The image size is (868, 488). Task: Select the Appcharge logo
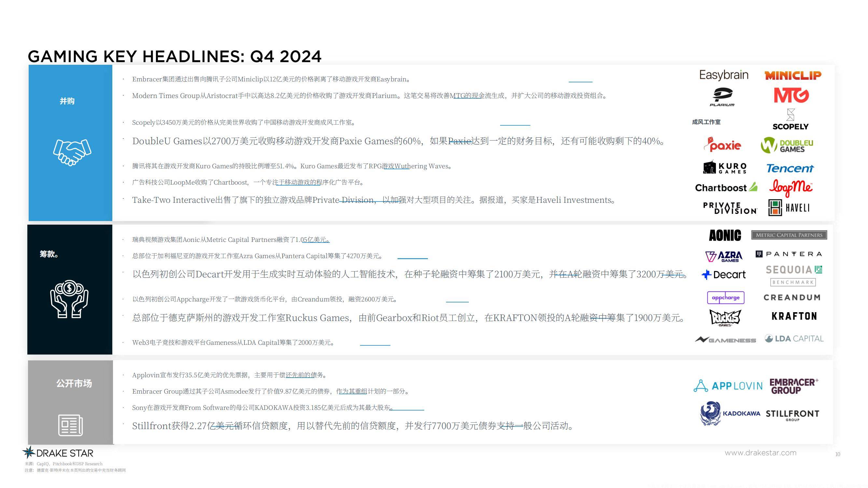pos(725,298)
